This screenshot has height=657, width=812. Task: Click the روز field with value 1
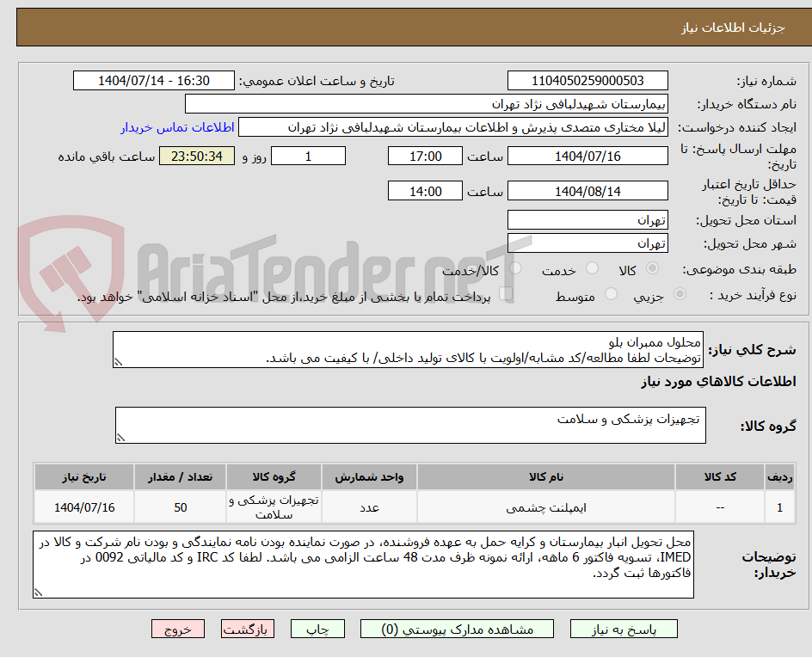pos(308,156)
